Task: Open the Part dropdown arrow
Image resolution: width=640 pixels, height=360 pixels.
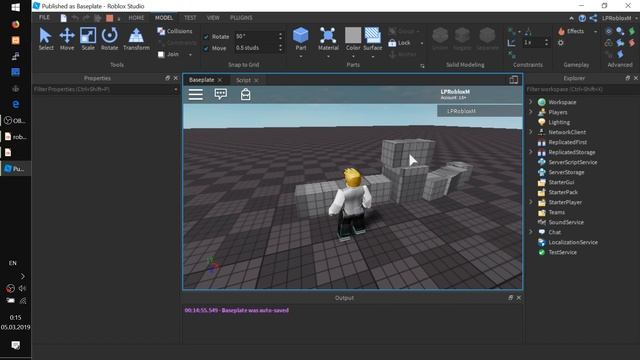Action: click(x=301, y=56)
